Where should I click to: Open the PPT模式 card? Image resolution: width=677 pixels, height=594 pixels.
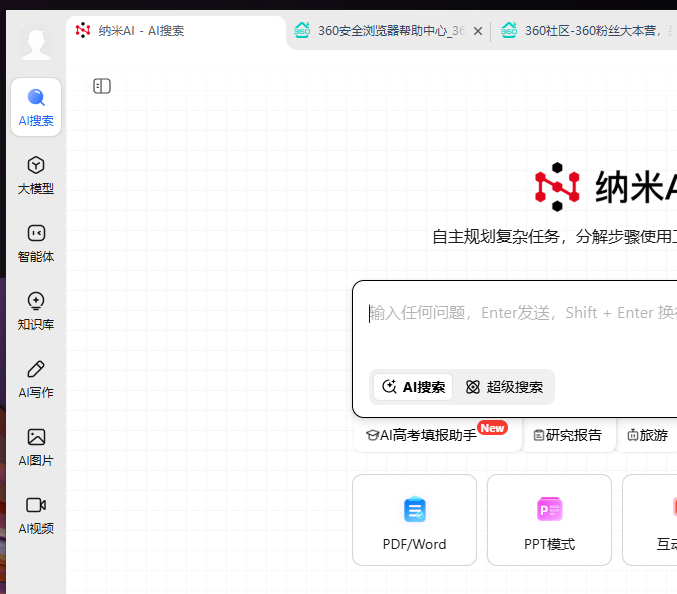click(x=549, y=520)
